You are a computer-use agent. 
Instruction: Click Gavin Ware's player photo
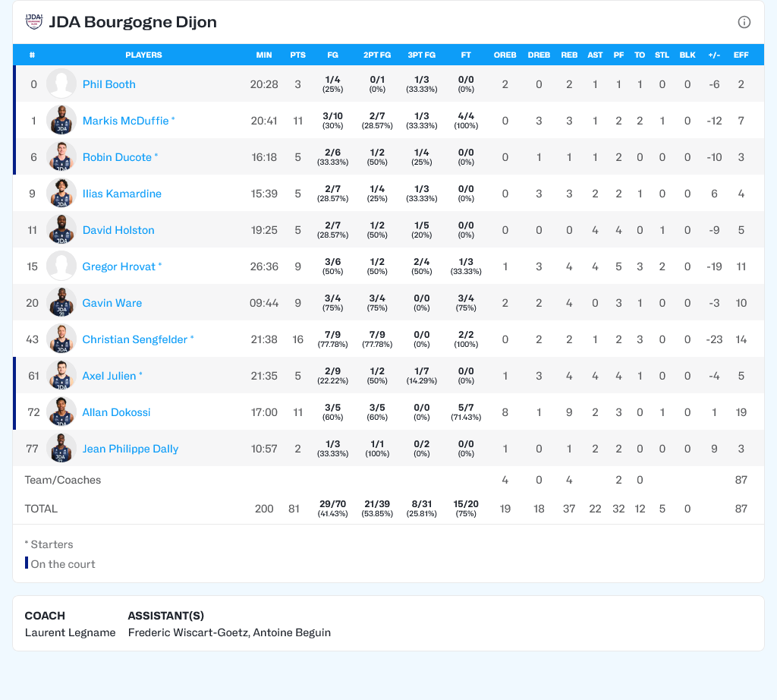(61, 303)
